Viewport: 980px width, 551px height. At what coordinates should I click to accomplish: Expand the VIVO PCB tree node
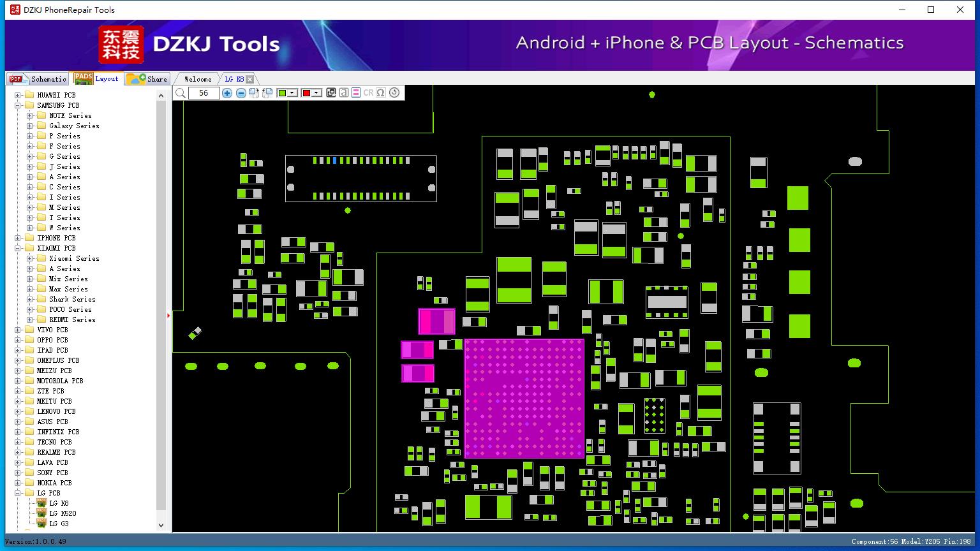pos(17,330)
